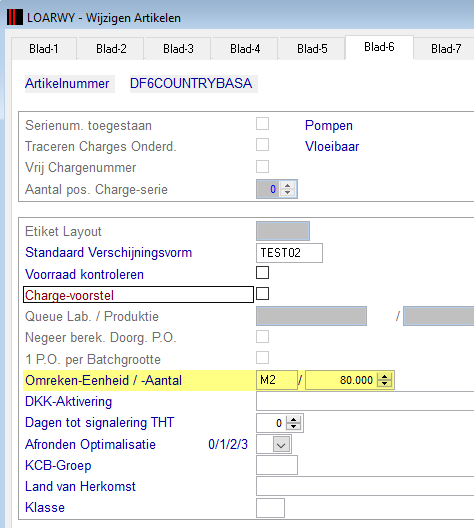
Task: Open Afronden Optimalisatie dropdown
Action: point(281,445)
